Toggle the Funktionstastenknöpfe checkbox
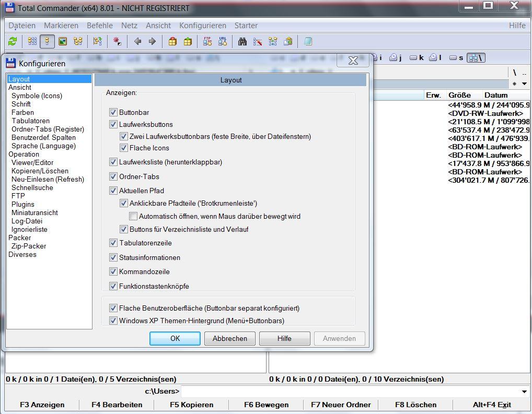 click(113, 286)
